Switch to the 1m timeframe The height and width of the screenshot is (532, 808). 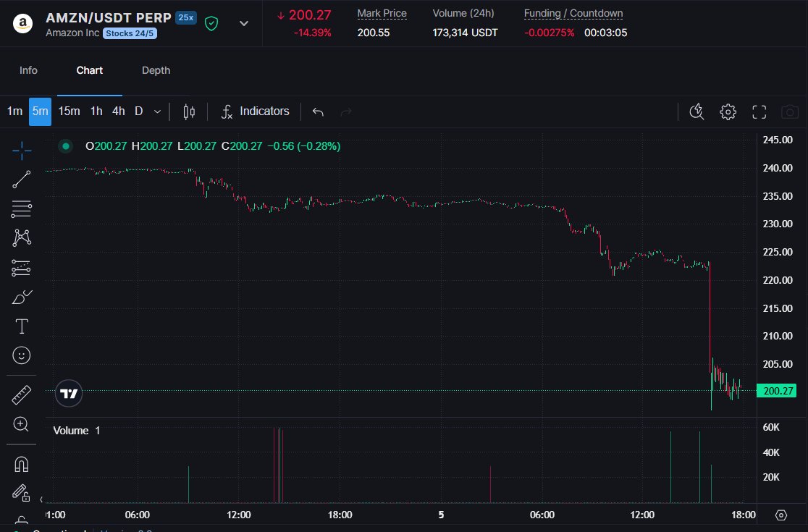point(14,111)
